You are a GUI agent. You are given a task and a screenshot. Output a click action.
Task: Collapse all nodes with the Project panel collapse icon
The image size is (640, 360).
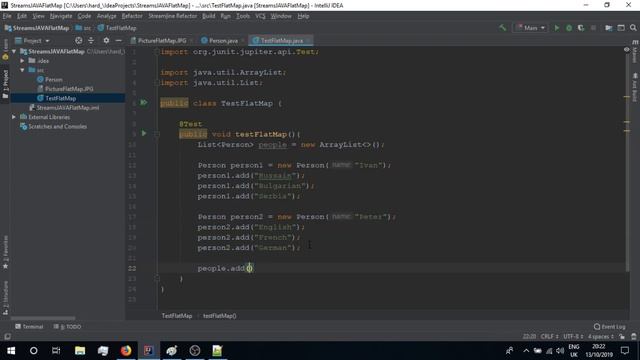click(x=91, y=40)
